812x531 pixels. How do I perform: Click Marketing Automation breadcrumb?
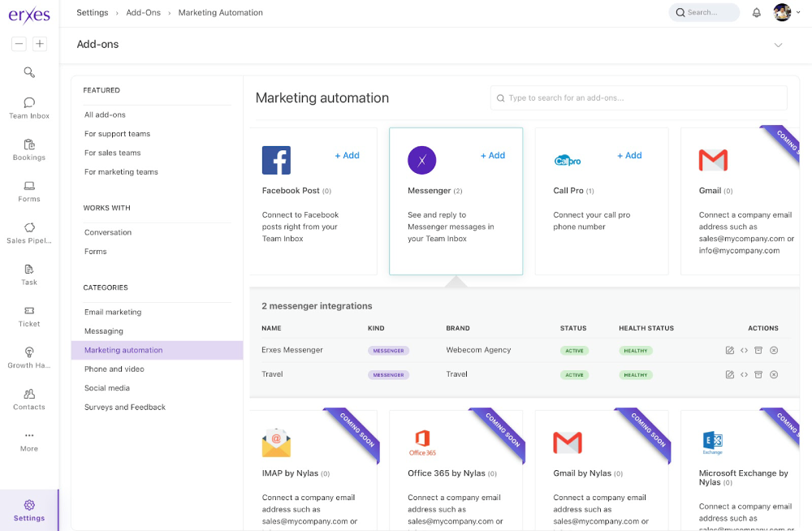pos(221,12)
